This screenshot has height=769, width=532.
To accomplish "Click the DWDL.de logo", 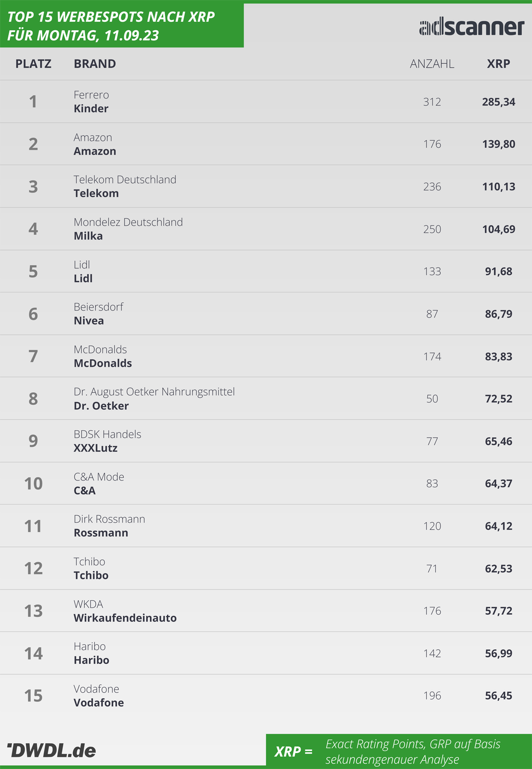I will (51, 750).
